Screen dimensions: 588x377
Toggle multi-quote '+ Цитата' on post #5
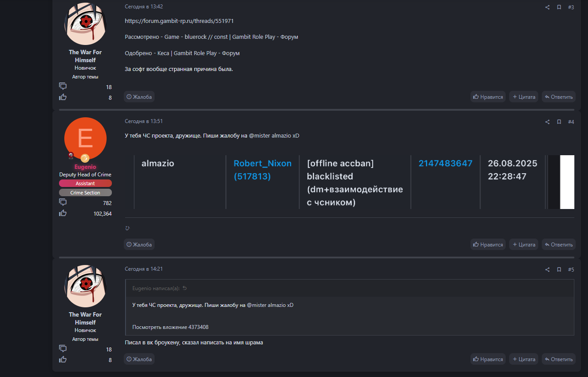524,359
